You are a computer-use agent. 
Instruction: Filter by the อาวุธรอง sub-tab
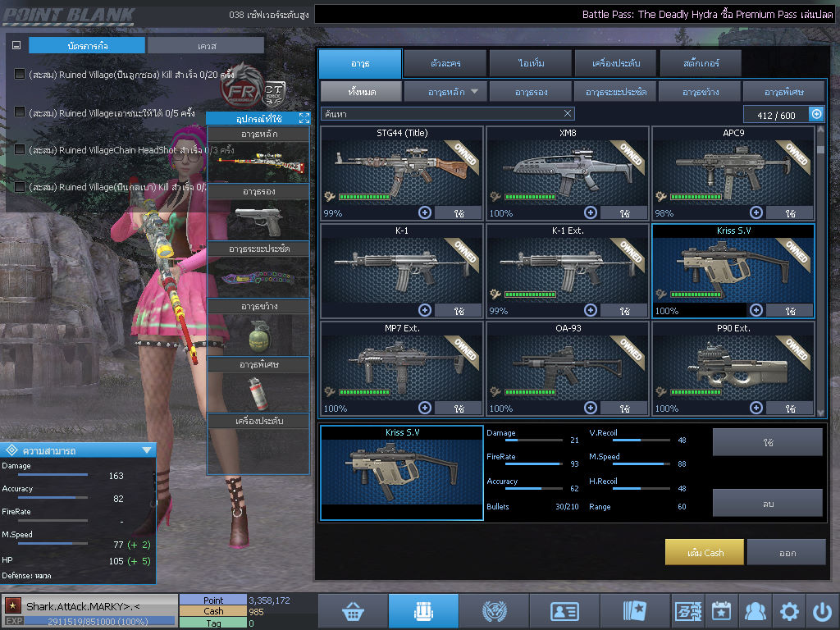[531, 92]
